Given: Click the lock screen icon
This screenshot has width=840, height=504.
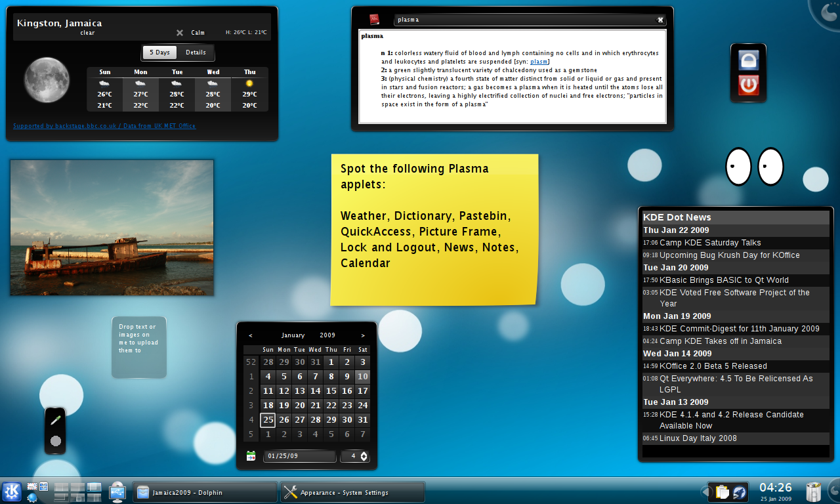Looking at the screenshot, I should point(748,60).
